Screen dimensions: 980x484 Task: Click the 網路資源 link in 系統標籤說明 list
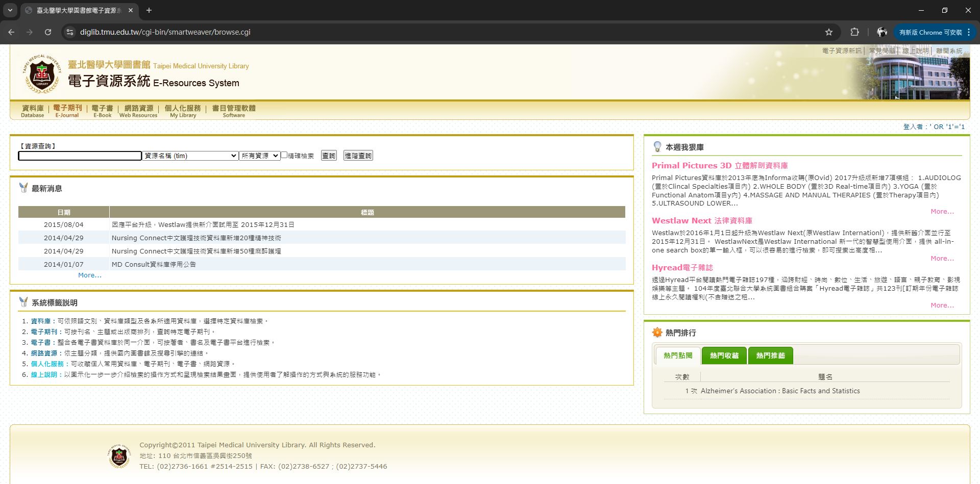pyautogui.click(x=44, y=353)
